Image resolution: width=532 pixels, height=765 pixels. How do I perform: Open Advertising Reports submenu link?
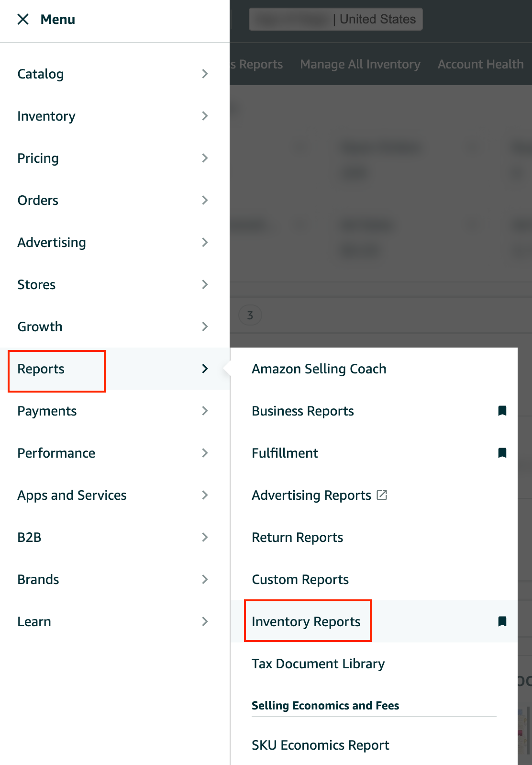click(x=311, y=495)
